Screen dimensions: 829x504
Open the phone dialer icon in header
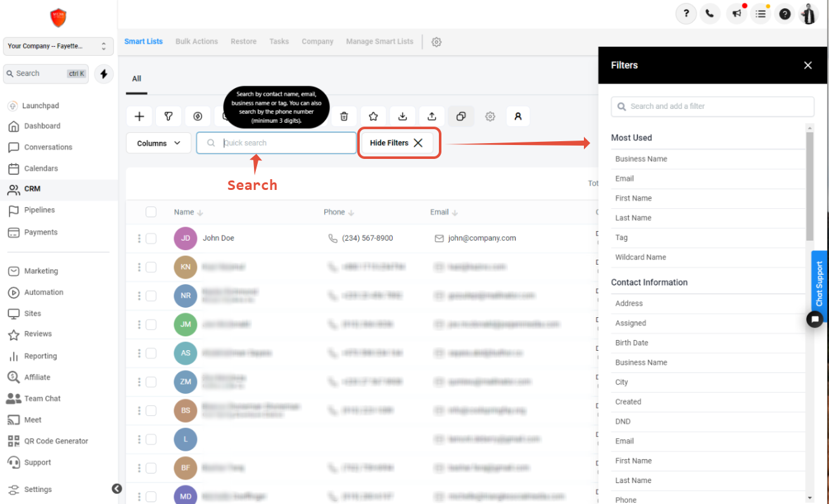tap(711, 13)
